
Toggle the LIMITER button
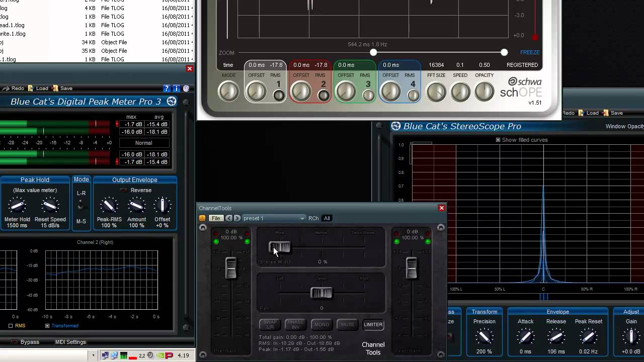(373, 325)
